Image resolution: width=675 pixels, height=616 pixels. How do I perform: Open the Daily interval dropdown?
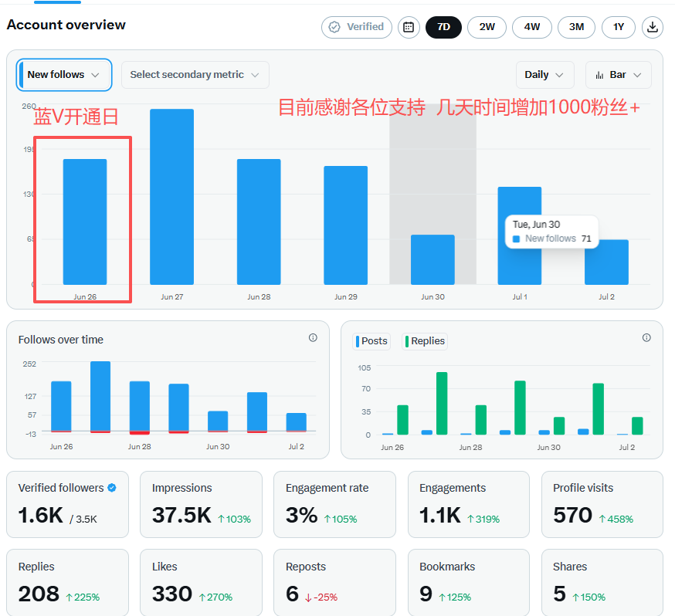544,75
